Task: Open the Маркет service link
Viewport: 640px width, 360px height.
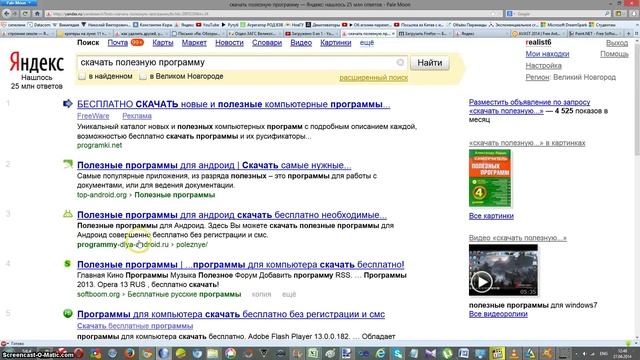Action: pos(194,42)
